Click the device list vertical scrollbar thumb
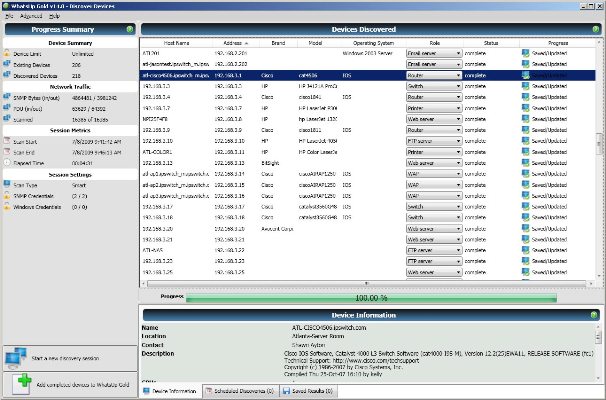Image resolution: width=606 pixels, height=400 pixels. [599, 144]
